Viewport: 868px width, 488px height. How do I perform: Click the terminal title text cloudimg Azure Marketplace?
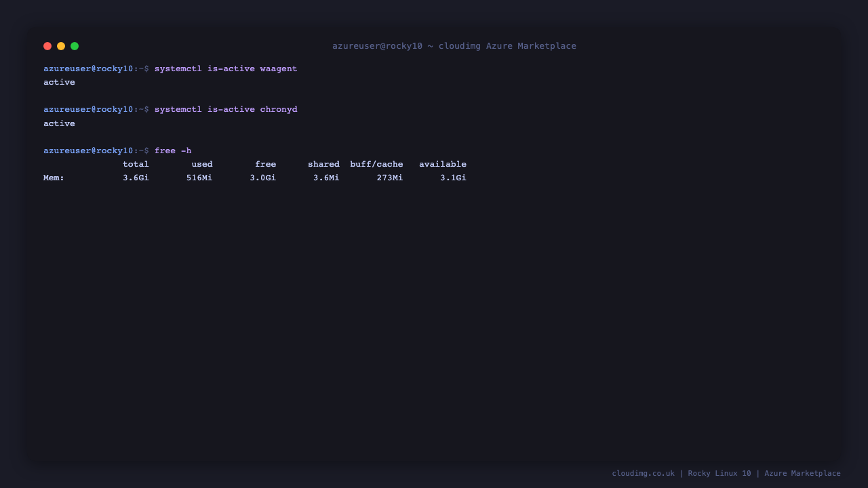coord(507,46)
